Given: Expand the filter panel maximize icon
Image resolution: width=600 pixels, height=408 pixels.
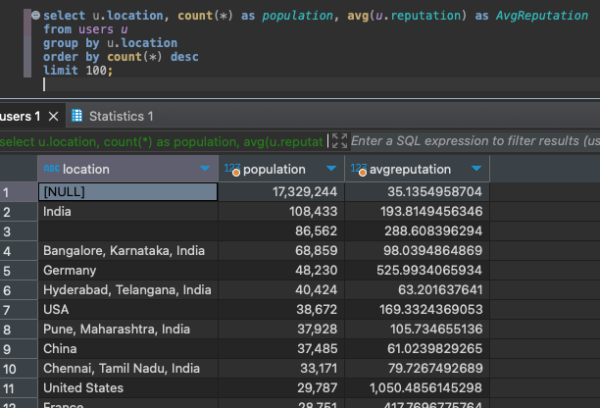Looking at the screenshot, I should tap(339, 142).
